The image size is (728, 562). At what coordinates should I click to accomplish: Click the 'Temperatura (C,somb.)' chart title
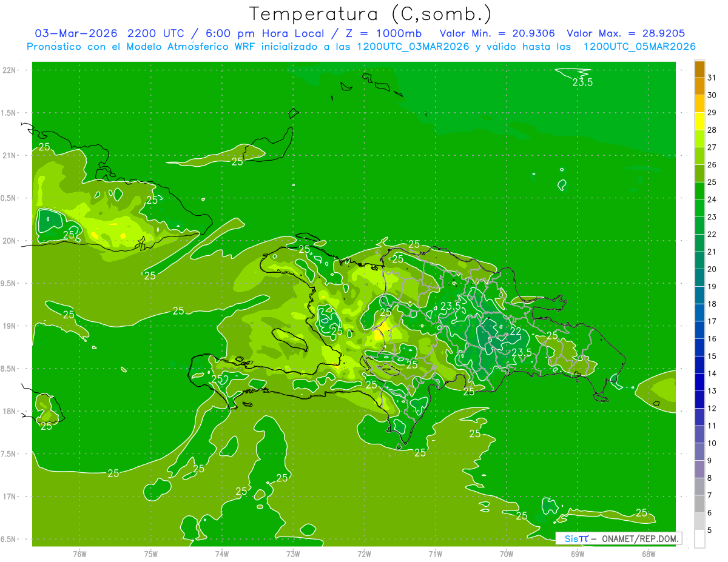[371, 14]
